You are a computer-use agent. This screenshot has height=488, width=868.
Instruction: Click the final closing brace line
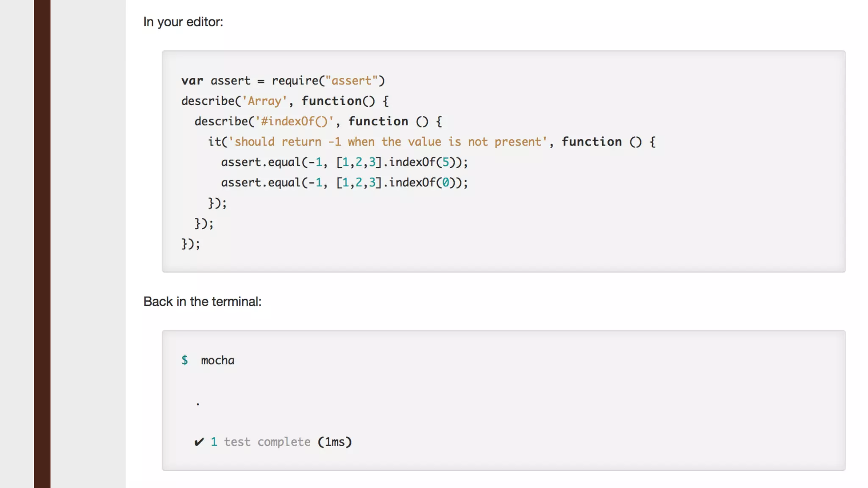click(191, 244)
